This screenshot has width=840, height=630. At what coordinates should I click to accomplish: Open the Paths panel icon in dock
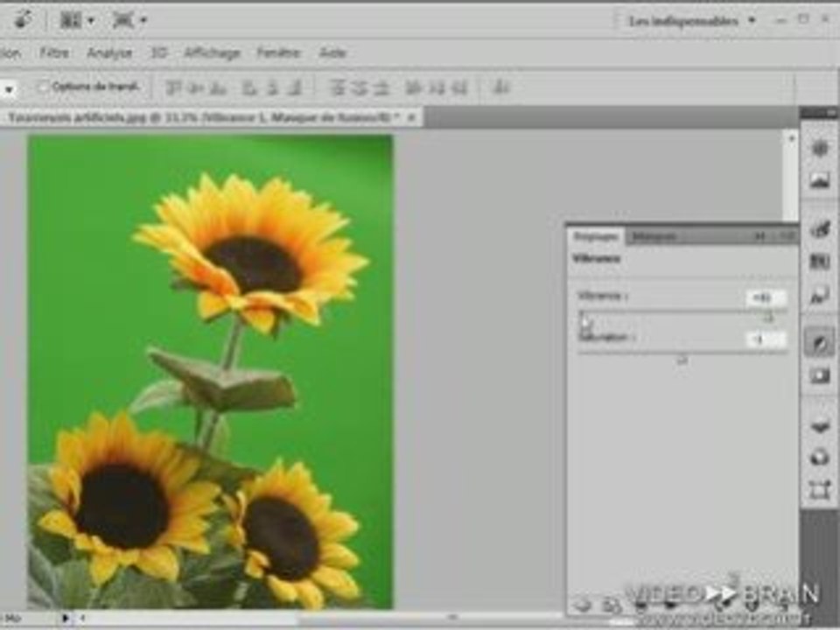tap(820, 490)
